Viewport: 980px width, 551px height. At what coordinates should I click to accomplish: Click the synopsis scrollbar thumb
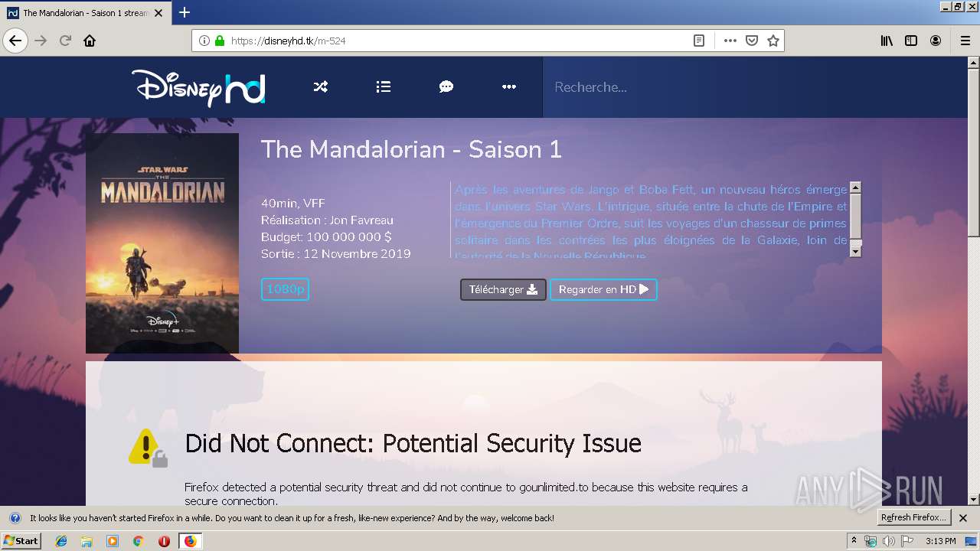(x=856, y=216)
